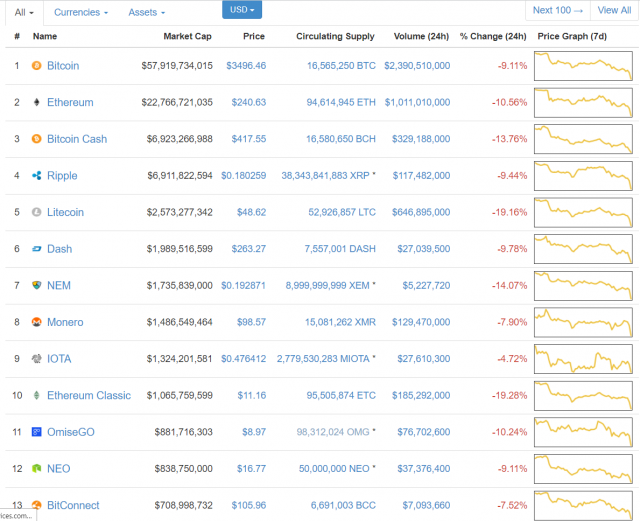Open the USD currency dropdown

(242, 10)
